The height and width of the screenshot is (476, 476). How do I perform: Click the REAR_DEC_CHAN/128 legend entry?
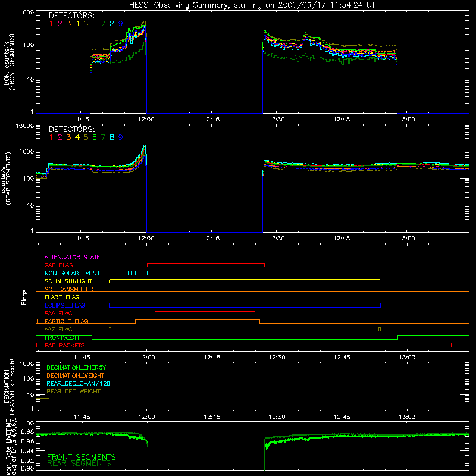pos(79,383)
